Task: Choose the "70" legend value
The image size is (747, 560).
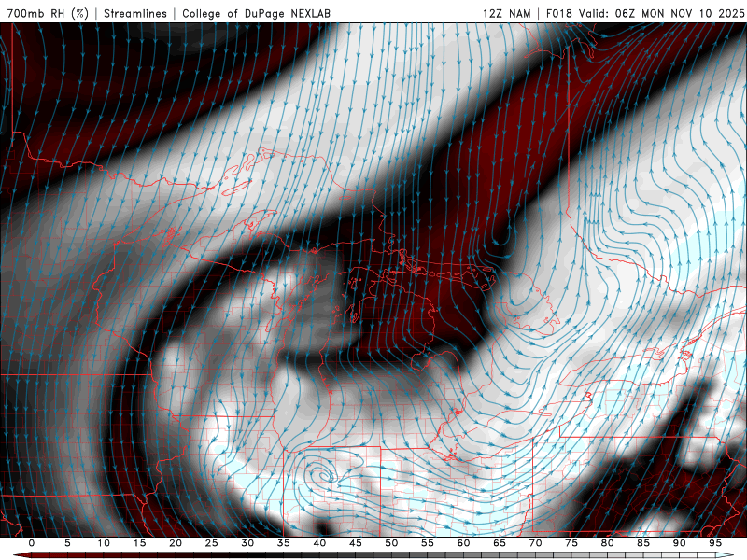Action: (535, 543)
